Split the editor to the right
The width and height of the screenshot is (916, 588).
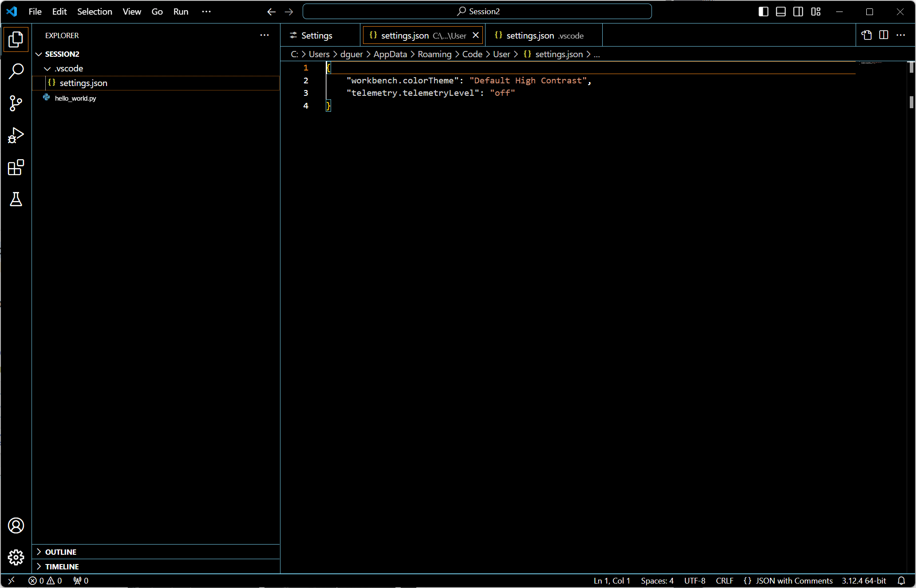[884, 35]
